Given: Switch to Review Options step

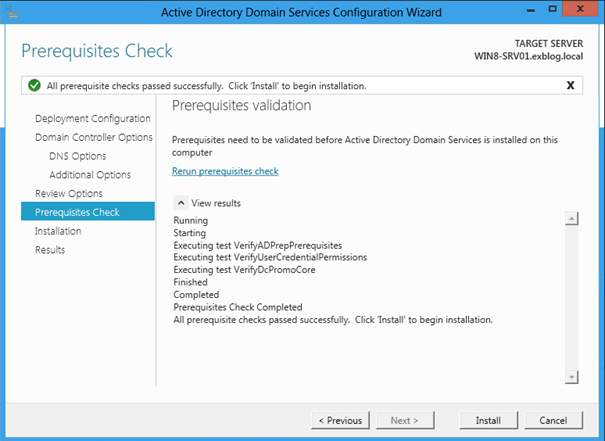Looking at the screenshot, I should (69, 193).
